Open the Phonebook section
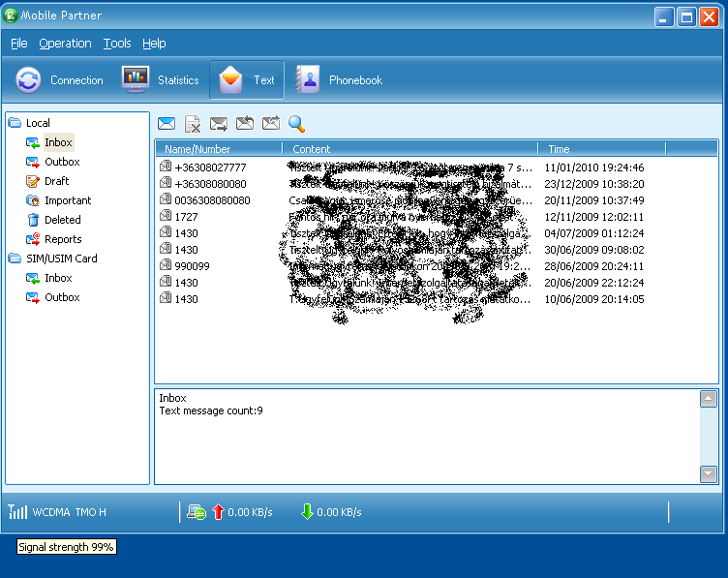 click(339, 80)
